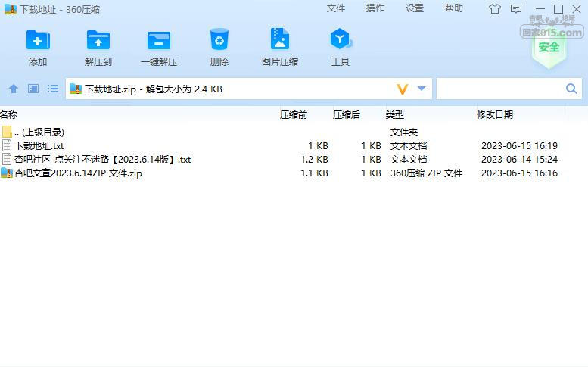Click the date 2023-06-14 15:24
Image resolution: width=588 pixels, height=367 pixels.
point(519,160)
